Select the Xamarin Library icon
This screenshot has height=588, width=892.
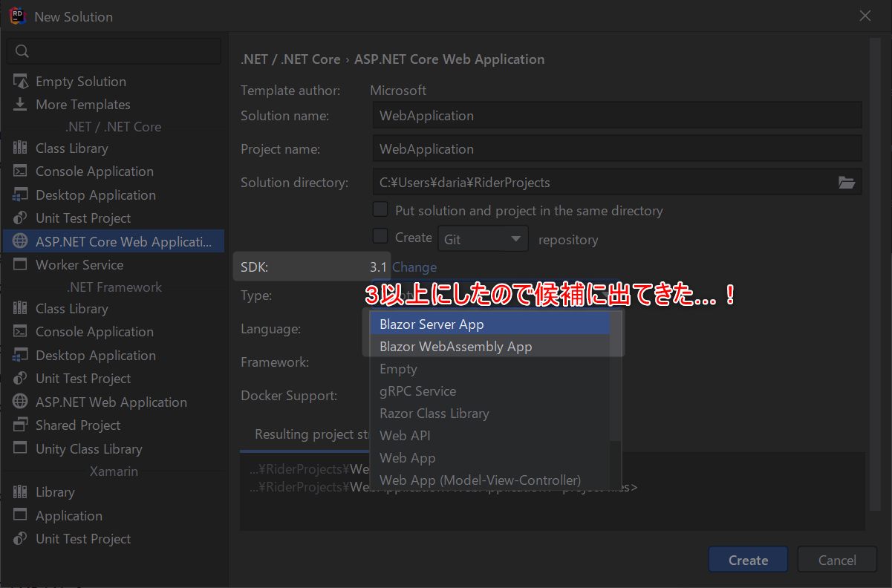21,492
